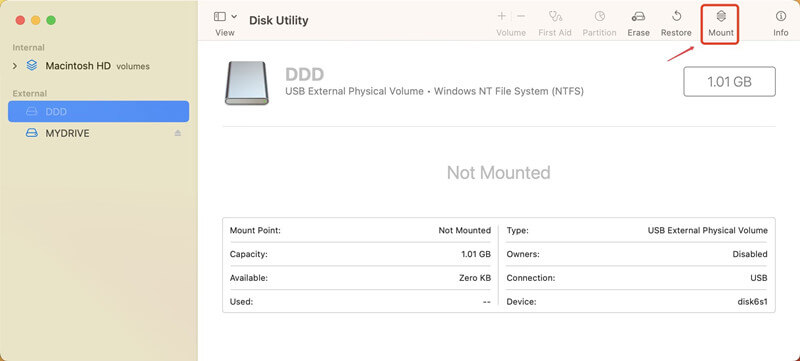Zoom window with the green button
800x361 pixels.
point(51,20)
